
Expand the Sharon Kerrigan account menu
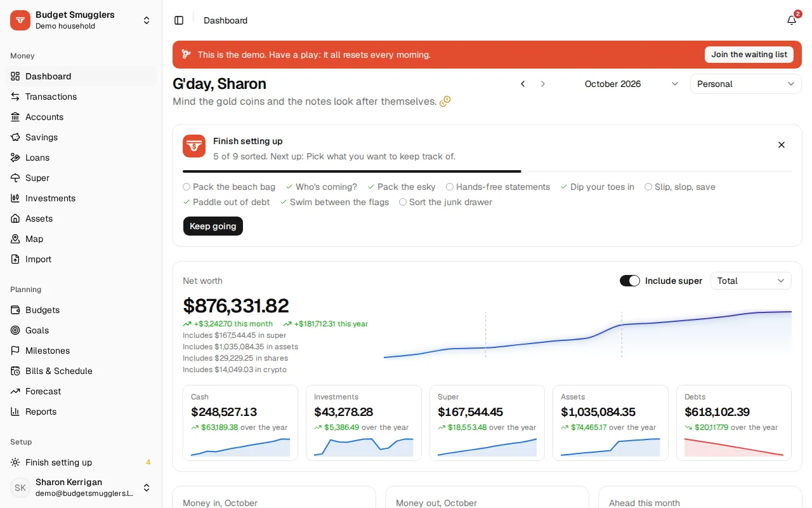pyautogui.click(x=81, y=488)
